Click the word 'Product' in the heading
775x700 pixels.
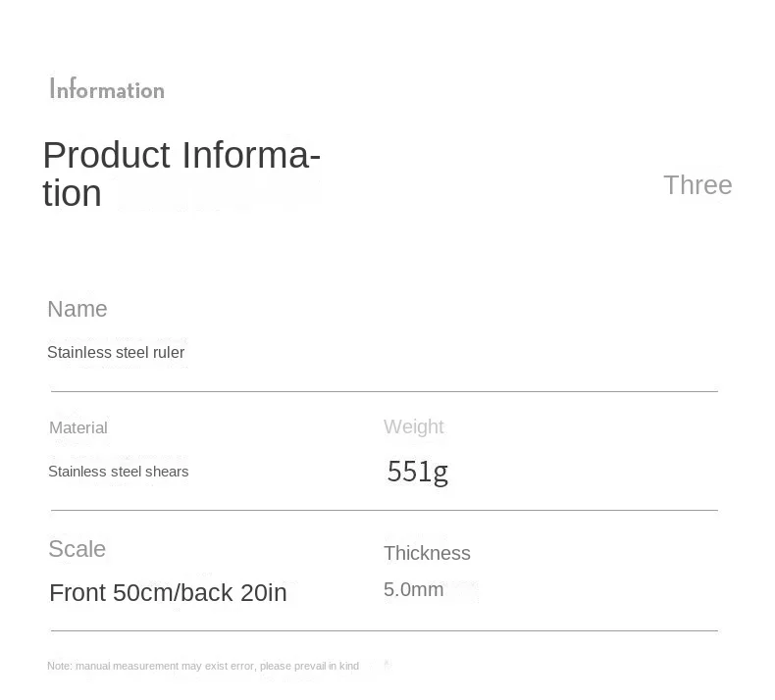pos(107,155)
